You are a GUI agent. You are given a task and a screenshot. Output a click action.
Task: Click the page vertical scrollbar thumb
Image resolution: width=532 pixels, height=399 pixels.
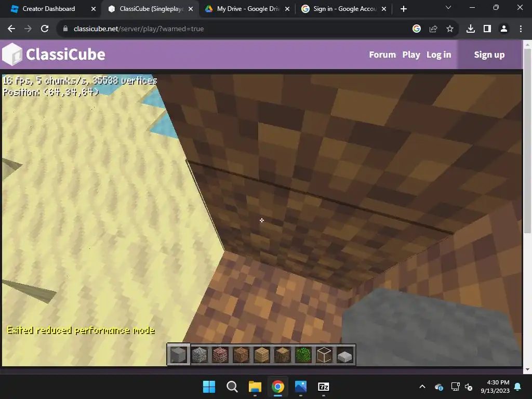click(528, 141)
